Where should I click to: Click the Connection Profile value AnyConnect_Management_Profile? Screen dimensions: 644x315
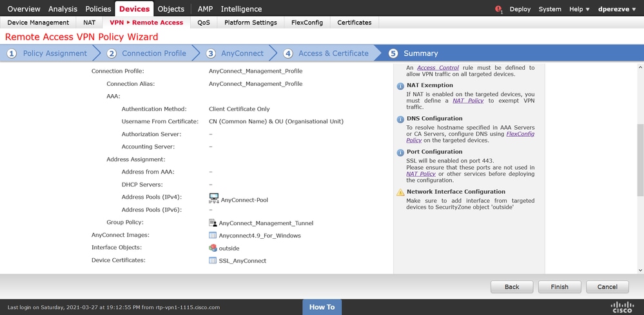point(255,71)
